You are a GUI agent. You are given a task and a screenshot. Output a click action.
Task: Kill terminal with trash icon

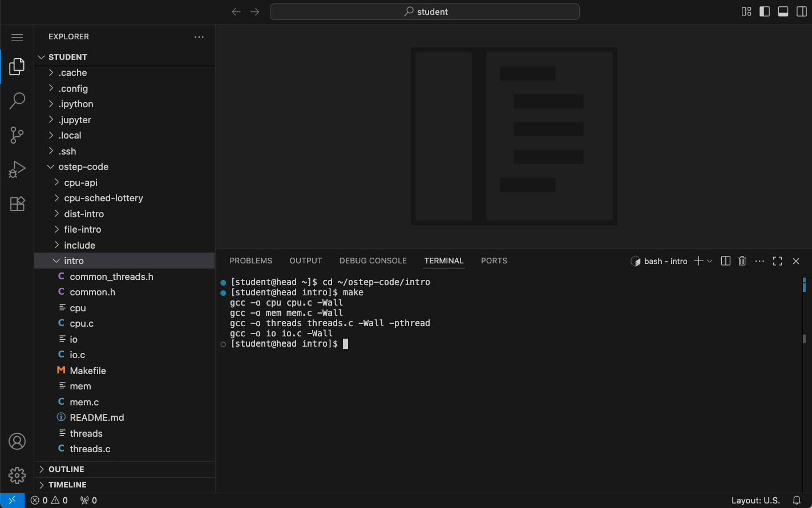742,261
